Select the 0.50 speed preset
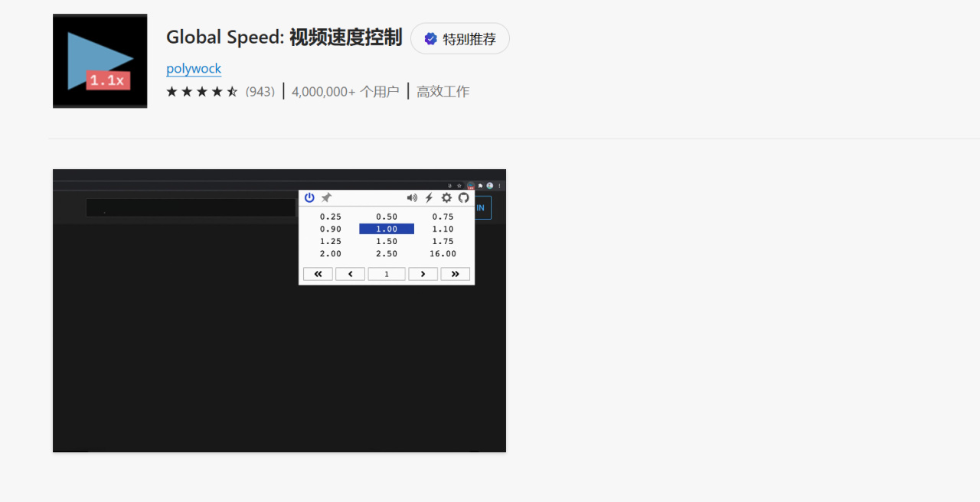980x502 pixels. (387, 217)
